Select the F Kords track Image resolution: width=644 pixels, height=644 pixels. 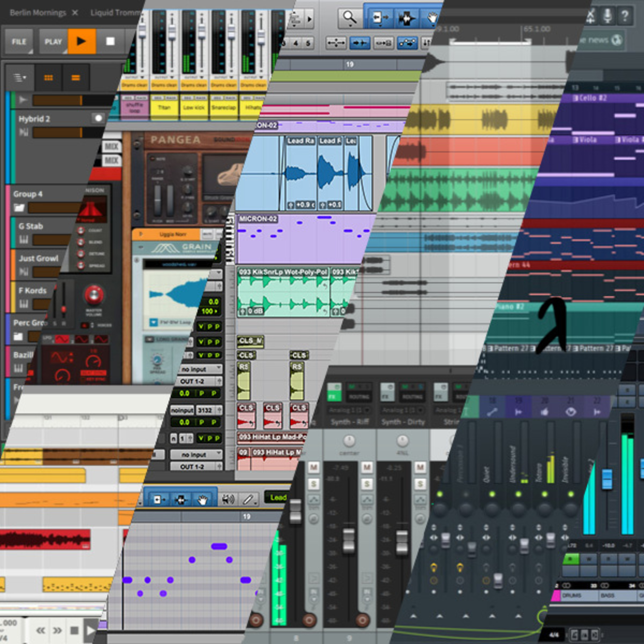click(x=32, y=290)
